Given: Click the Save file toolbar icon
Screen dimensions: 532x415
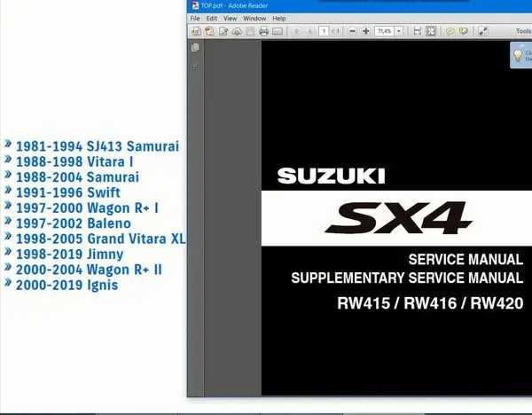Looking at the screenshot, I should click(x=250, y=31).
